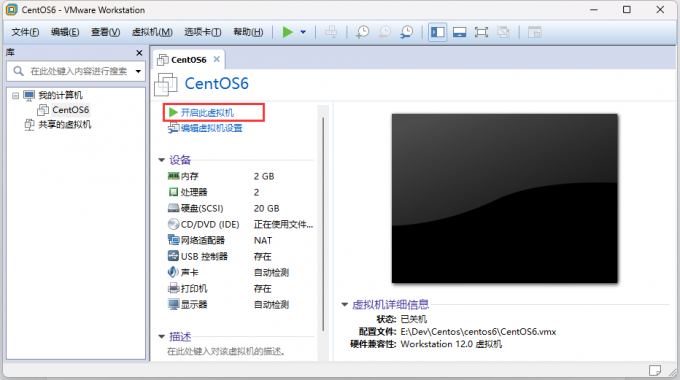Click the take snapshot toolbar icon
Viewport: 680px width, 380px height.
point(362,32)
